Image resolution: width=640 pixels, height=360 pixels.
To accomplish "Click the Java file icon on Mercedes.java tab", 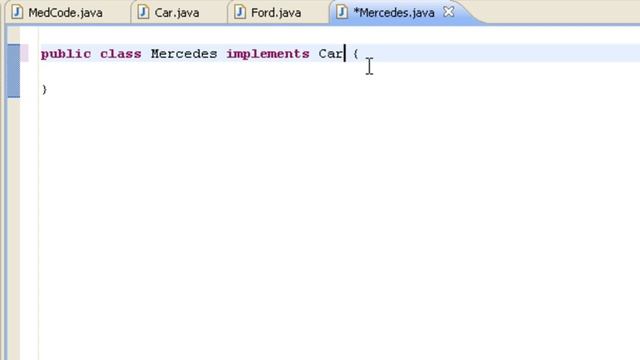I will tap(342, 12).
